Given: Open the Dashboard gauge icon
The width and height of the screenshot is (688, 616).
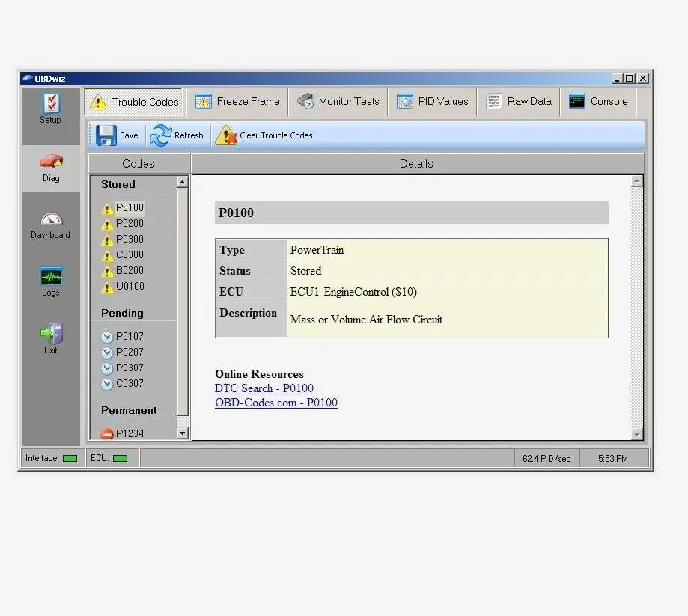Looking at the screenshot, I should tap(52, 219).
